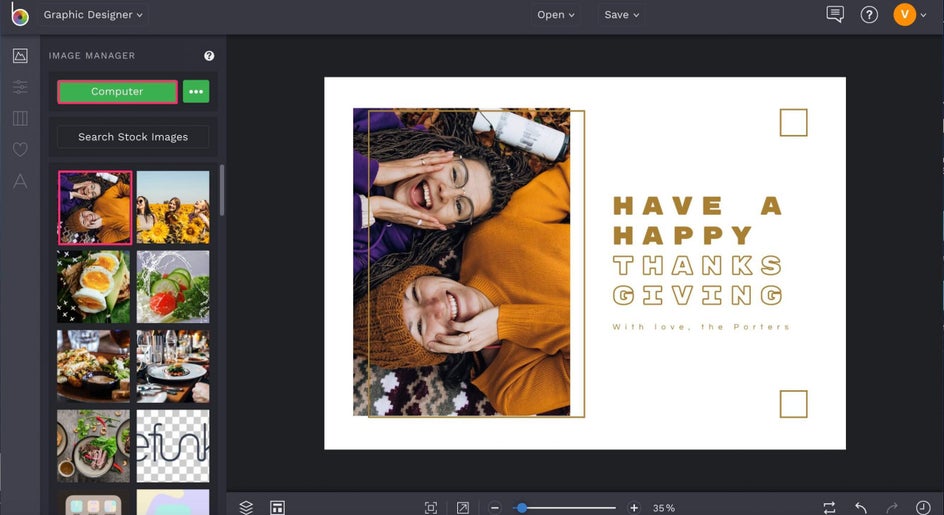Viewport: 944px width, 515px height.
Task: Open the feedback chat icon
Action: [835, 15]
